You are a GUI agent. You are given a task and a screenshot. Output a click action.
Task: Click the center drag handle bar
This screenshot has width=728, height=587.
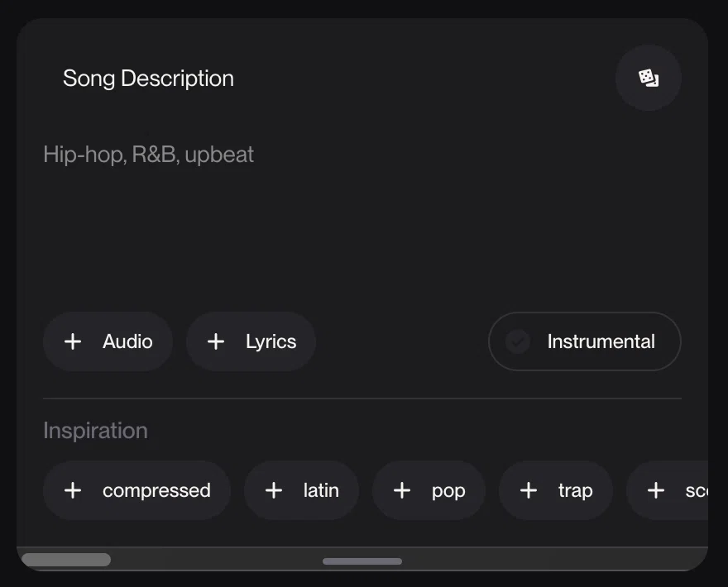tap(362, 561)
